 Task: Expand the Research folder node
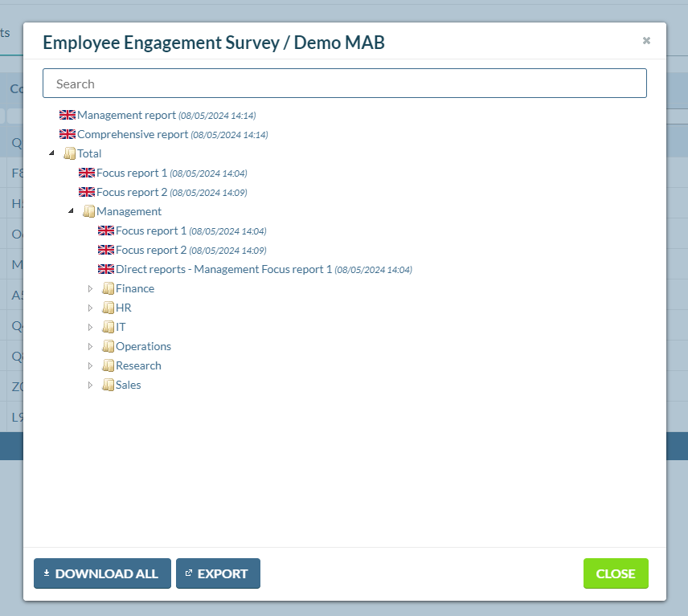pos(90,365)
